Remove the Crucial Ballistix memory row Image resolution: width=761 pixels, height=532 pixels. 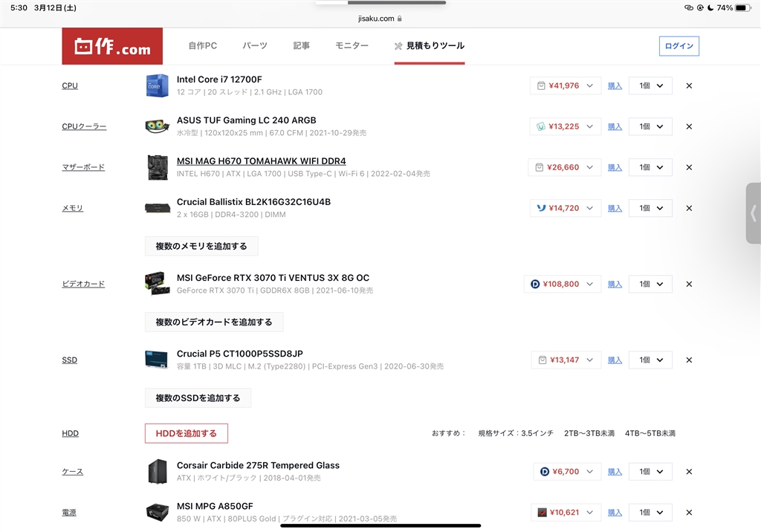pos(689,208)
